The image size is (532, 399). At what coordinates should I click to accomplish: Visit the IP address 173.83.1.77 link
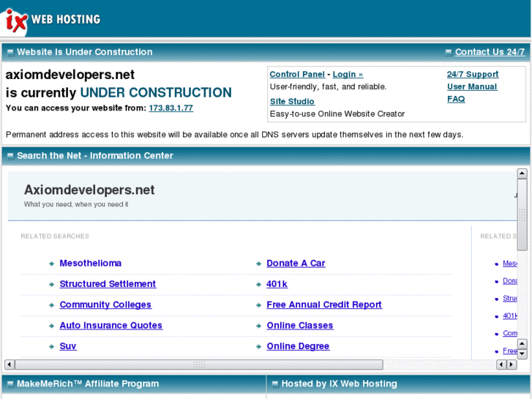(x=171, y=108)
